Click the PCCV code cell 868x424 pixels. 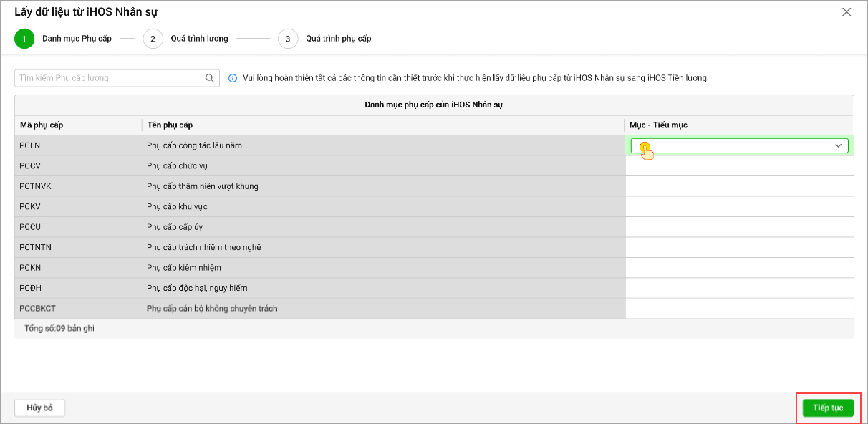[78, 165]
